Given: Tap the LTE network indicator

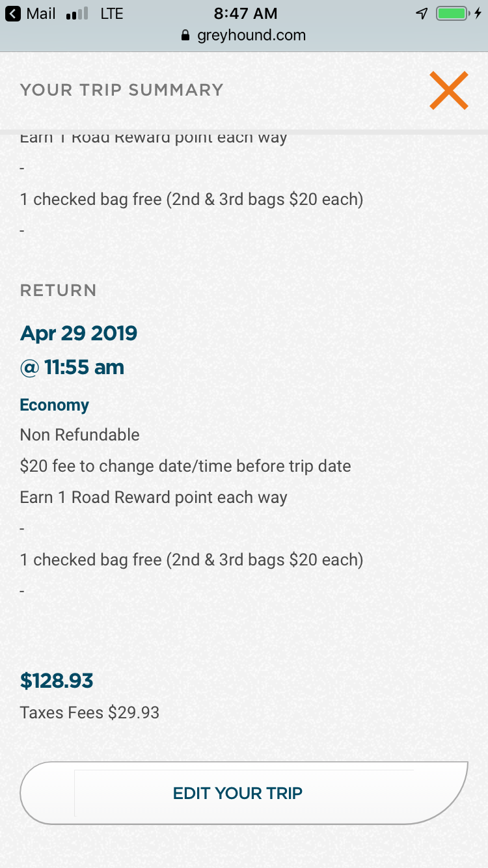Looking at the screenshot, I should pos(112,14).
